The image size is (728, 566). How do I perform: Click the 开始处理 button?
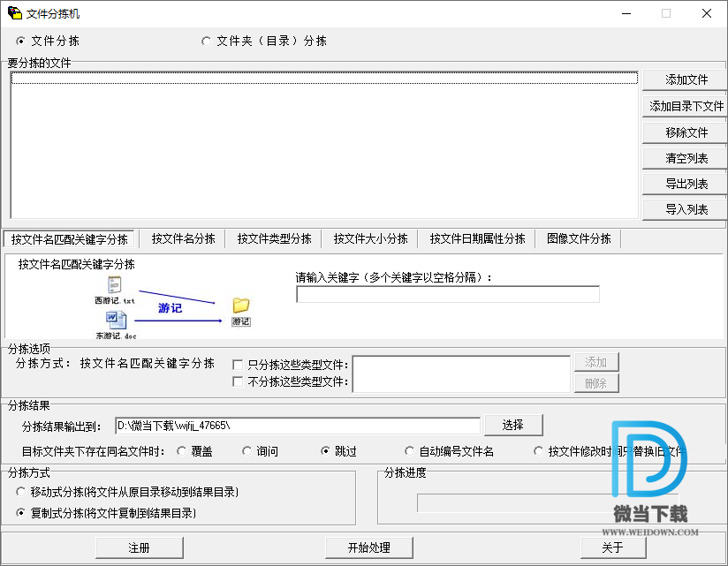pyautogui.click(x=369, y=548)
